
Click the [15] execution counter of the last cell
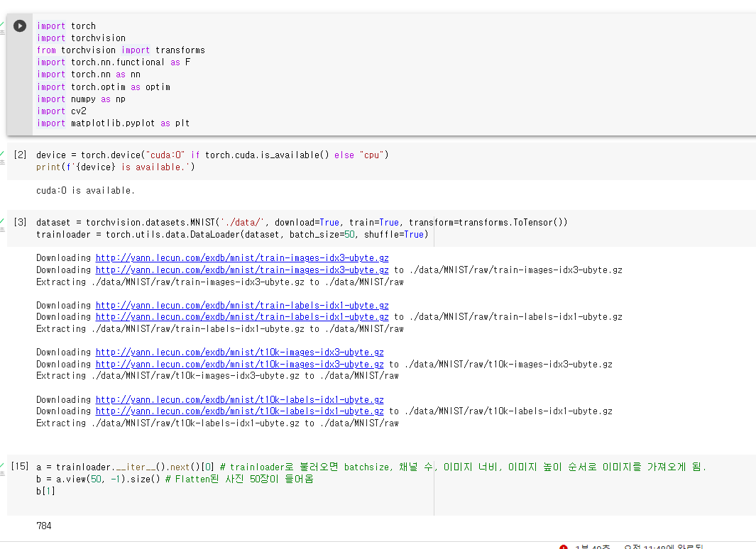[20, 466]
